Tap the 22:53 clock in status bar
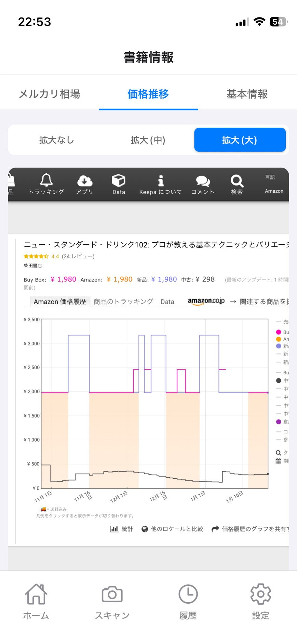297x644 pixels. 35,22
